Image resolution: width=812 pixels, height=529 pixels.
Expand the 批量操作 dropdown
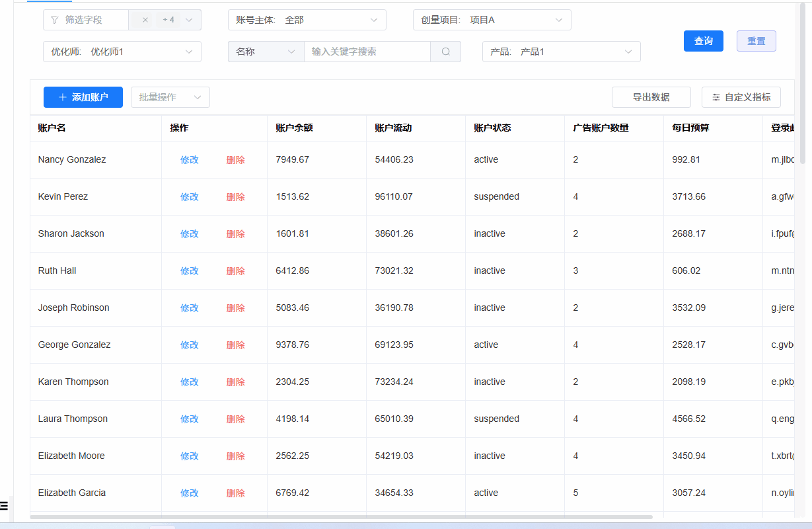(170, 97)
